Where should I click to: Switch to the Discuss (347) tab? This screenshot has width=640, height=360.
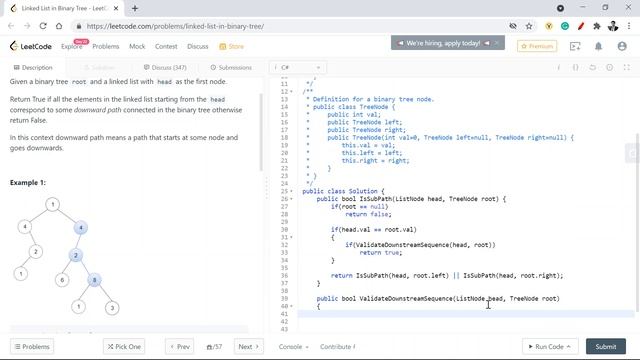tap(165, 67)
